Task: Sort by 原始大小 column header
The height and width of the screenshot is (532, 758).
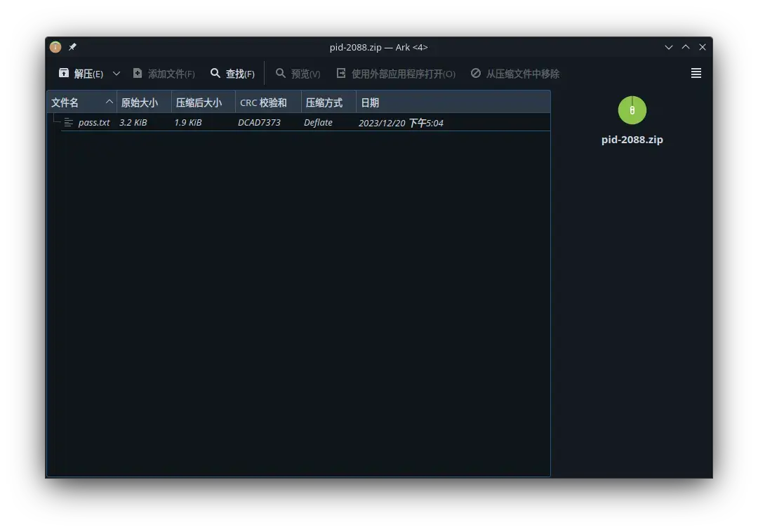Action: point(140,102)
